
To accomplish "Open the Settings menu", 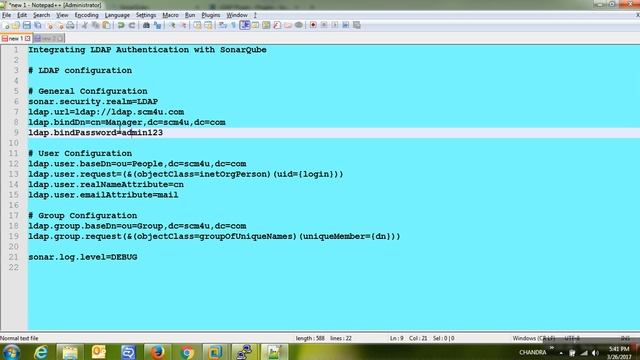I will 146,15.
